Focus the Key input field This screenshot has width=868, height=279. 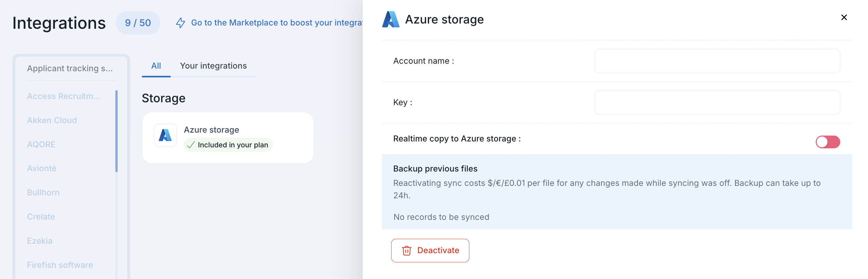pos(717,103)
